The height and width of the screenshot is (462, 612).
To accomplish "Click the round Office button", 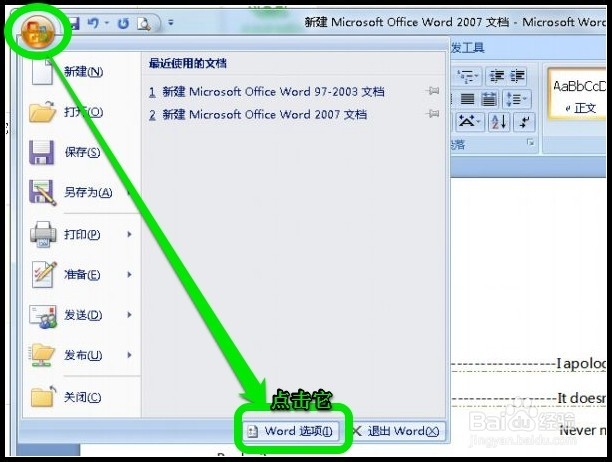I will [38, 32].
